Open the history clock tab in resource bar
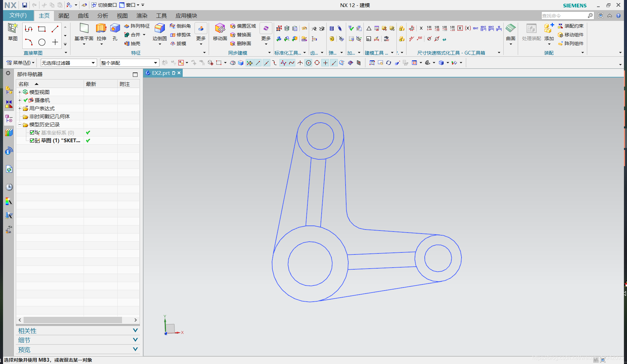Image resolution: width=627 pixels, height=364 pixels. (x=9, y=187)
